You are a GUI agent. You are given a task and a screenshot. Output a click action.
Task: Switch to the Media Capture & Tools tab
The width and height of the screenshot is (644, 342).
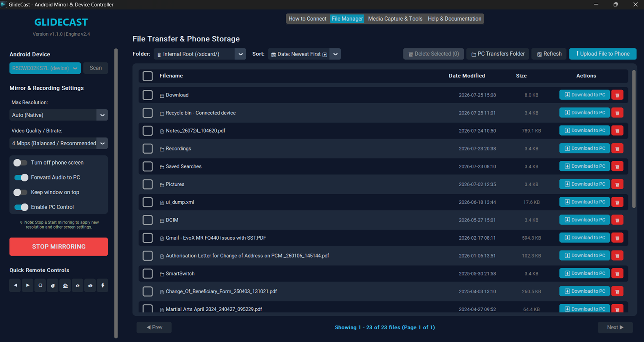pyautogui.click(x=395, y=19)
